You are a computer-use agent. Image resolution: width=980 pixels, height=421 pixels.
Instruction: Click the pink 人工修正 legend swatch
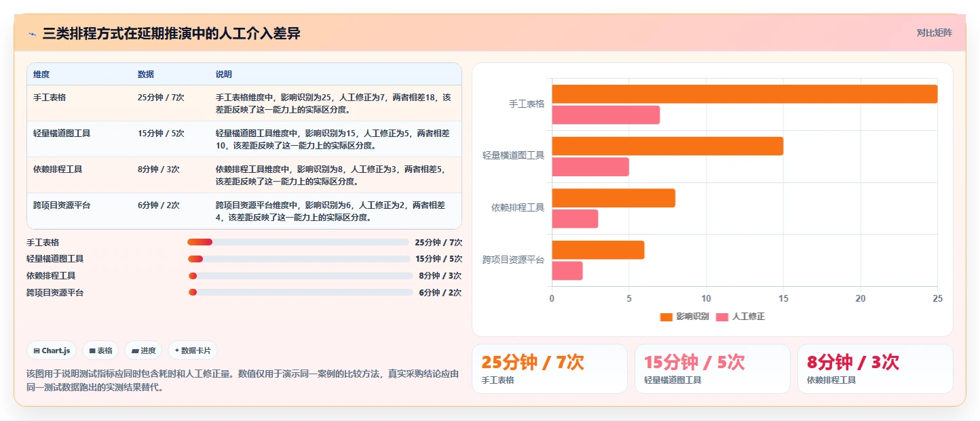point(722,317)
